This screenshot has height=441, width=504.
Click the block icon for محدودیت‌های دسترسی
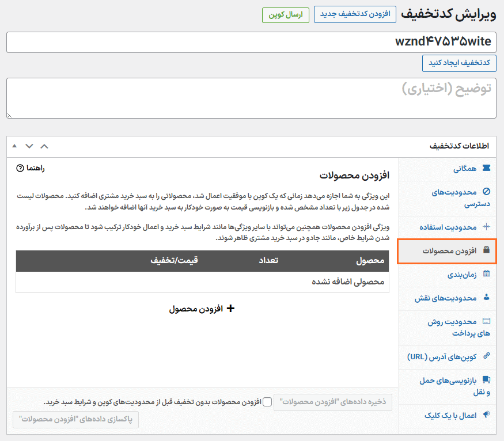(487, 192)
